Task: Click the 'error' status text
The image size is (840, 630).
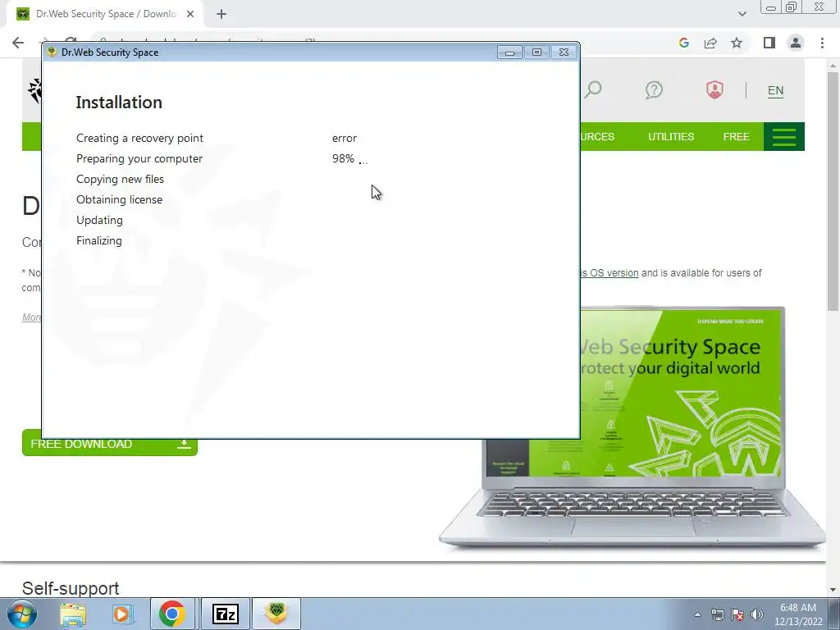Action: 344,138
